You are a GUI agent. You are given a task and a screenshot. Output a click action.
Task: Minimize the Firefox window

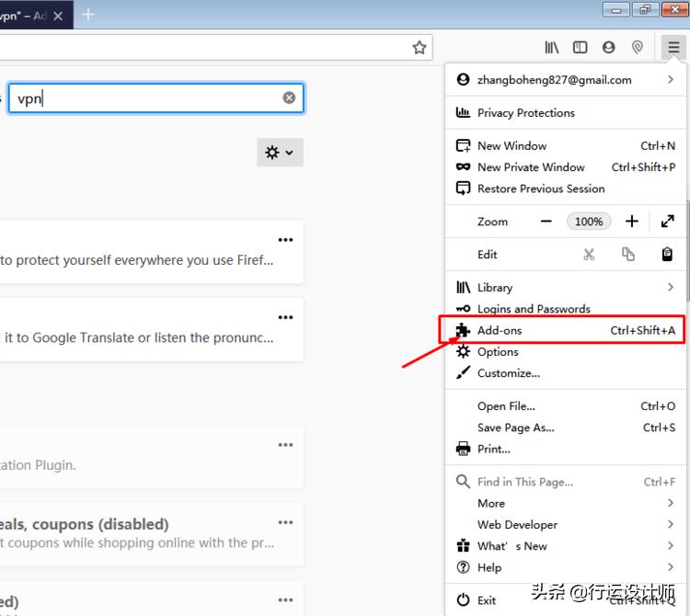(616, 10)
